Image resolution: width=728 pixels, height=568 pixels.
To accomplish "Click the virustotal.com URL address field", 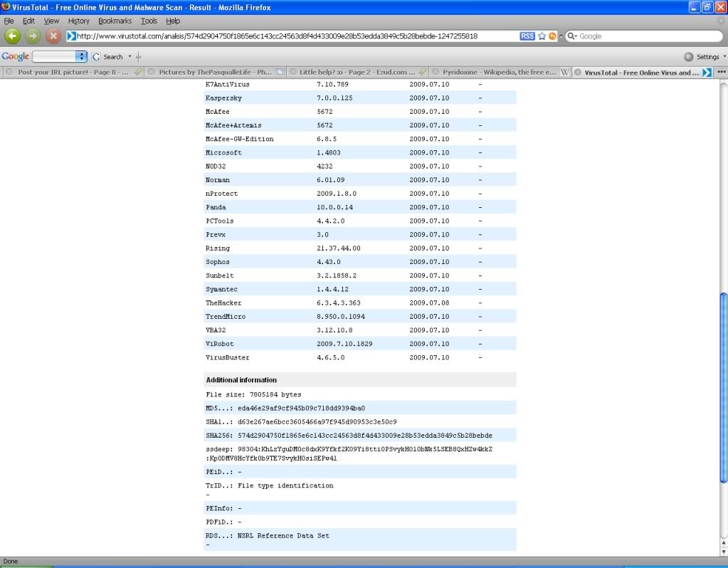I will point(285,36).
